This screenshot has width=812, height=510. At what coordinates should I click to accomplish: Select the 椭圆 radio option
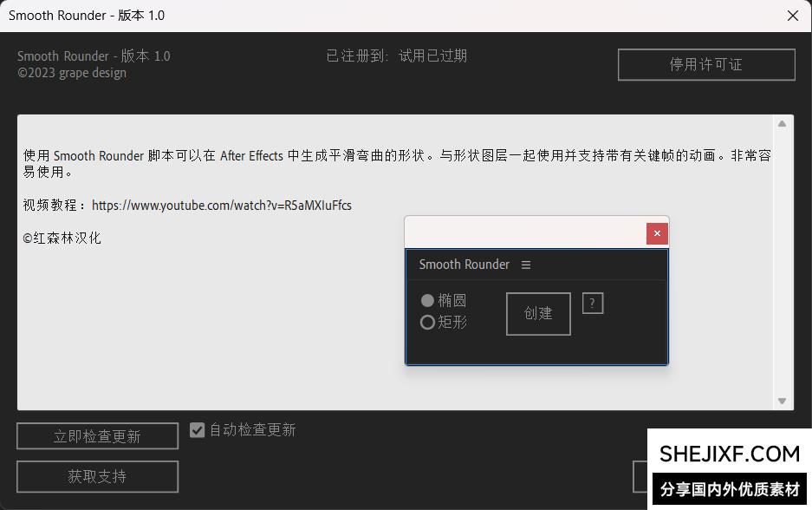[x=427, y=300]
